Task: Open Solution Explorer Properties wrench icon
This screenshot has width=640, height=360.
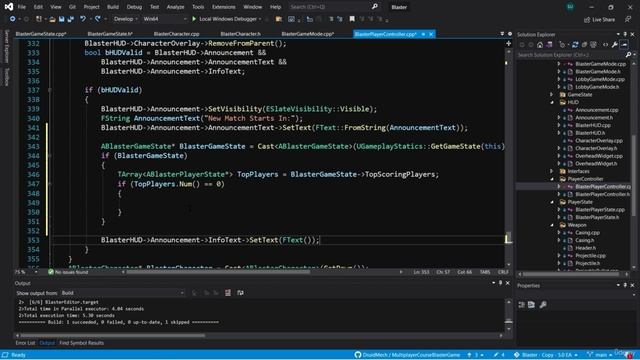Action: coord(615,45)
